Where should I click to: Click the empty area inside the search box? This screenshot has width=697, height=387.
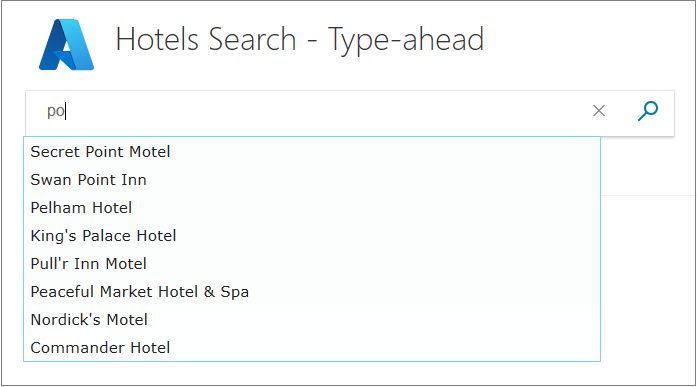pyautogui.click(x=329, y=111)
